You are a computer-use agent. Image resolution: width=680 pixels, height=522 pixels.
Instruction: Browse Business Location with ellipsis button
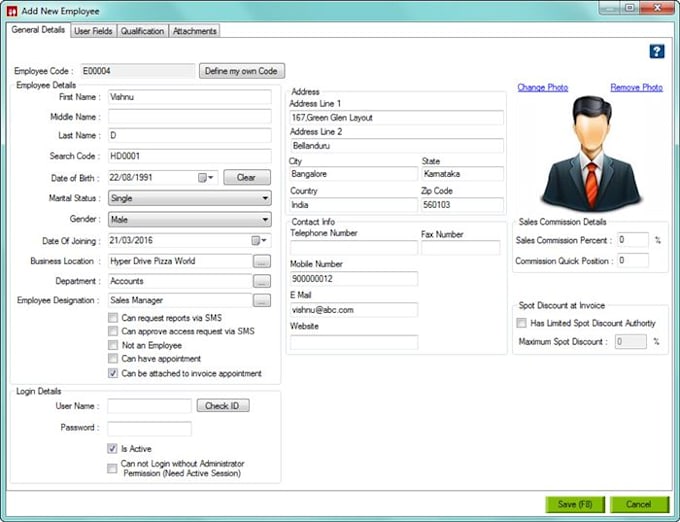pyautogui.click(x=262, y=261)
